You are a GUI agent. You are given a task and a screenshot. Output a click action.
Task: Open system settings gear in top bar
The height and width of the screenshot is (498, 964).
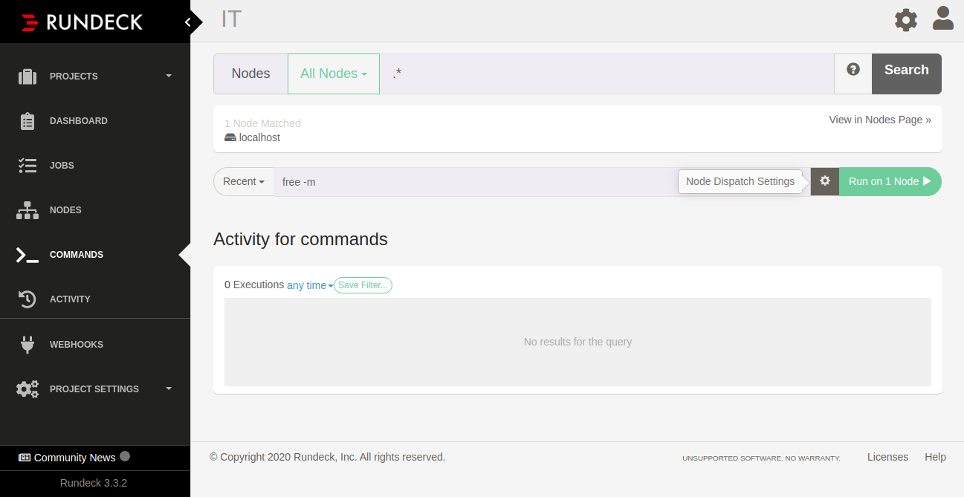[x=906, y=20]
